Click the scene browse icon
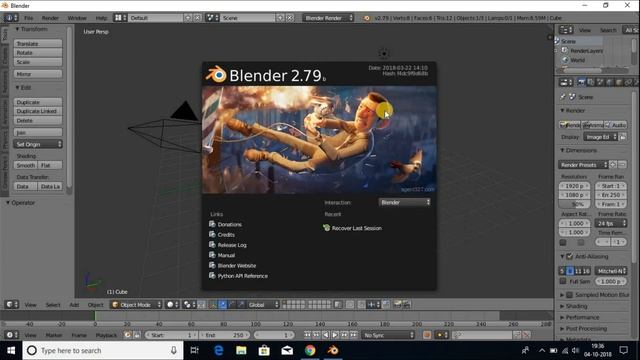 pos(212,18)
